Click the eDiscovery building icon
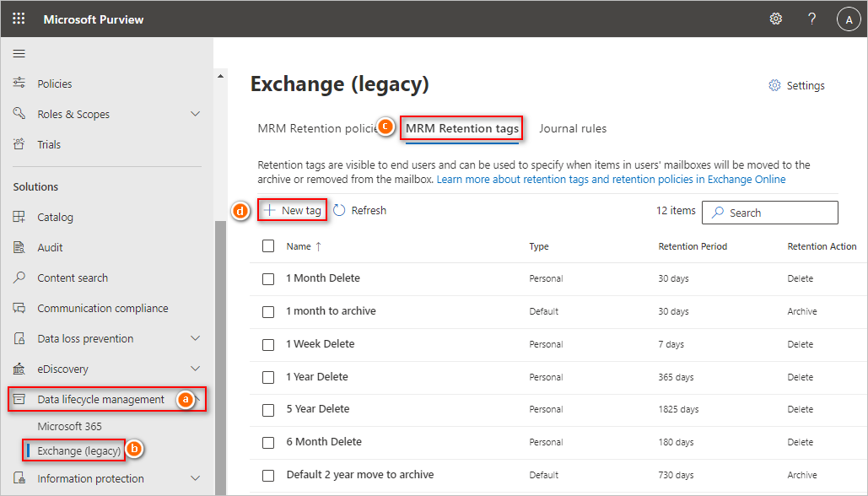868x496 pixels. point(19,369)
